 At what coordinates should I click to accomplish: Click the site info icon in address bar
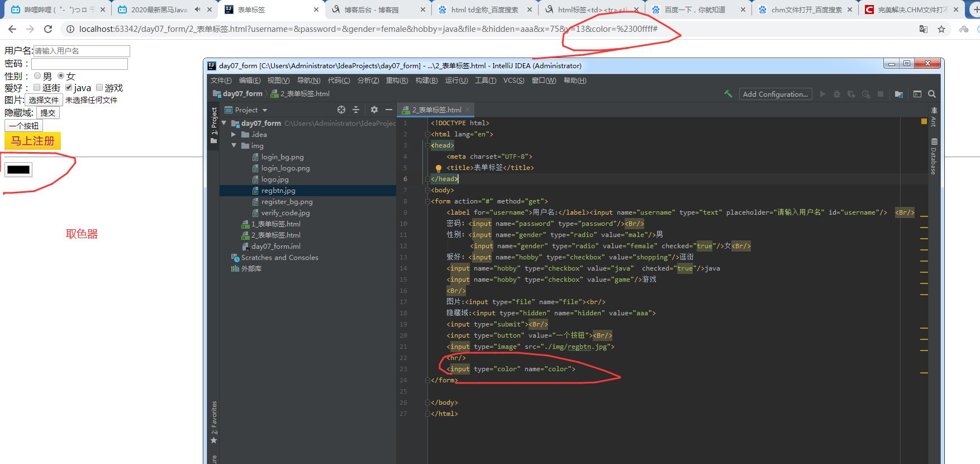tap(70, 29)
